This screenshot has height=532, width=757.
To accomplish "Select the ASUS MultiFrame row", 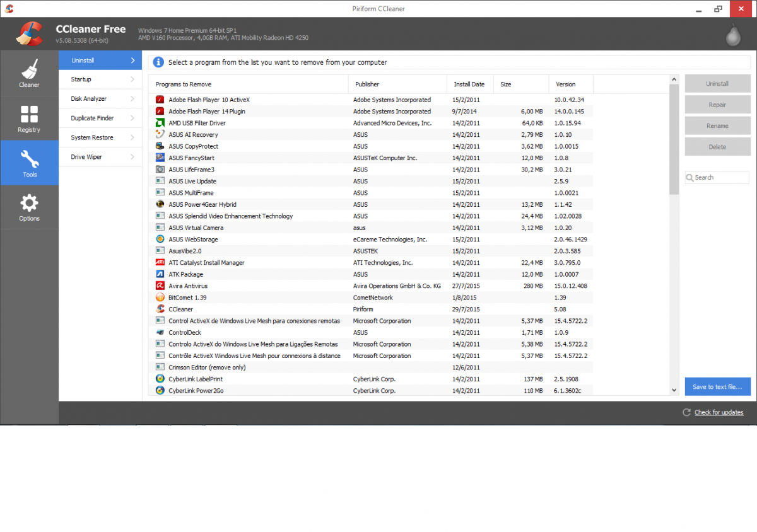I will 371,193.
